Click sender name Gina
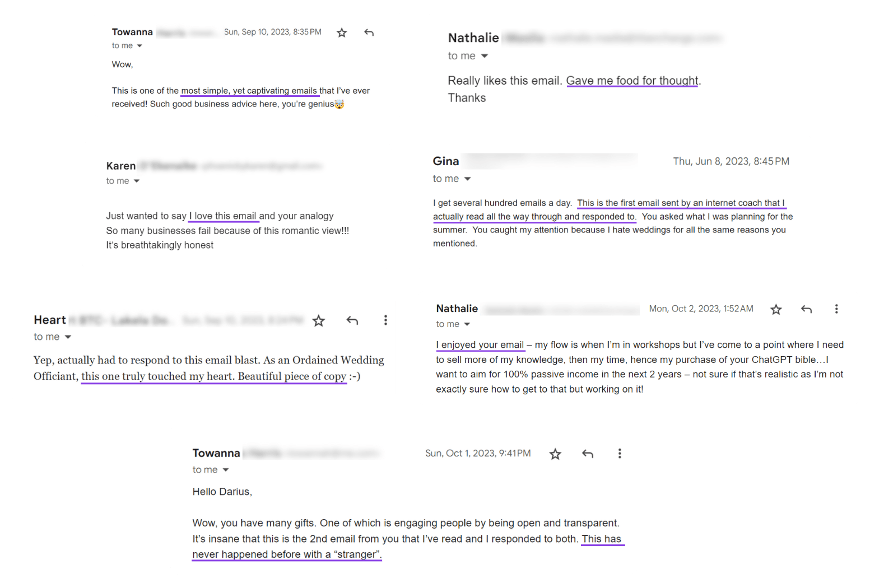This screenshot has width=870, height=588. pos(446,161)
